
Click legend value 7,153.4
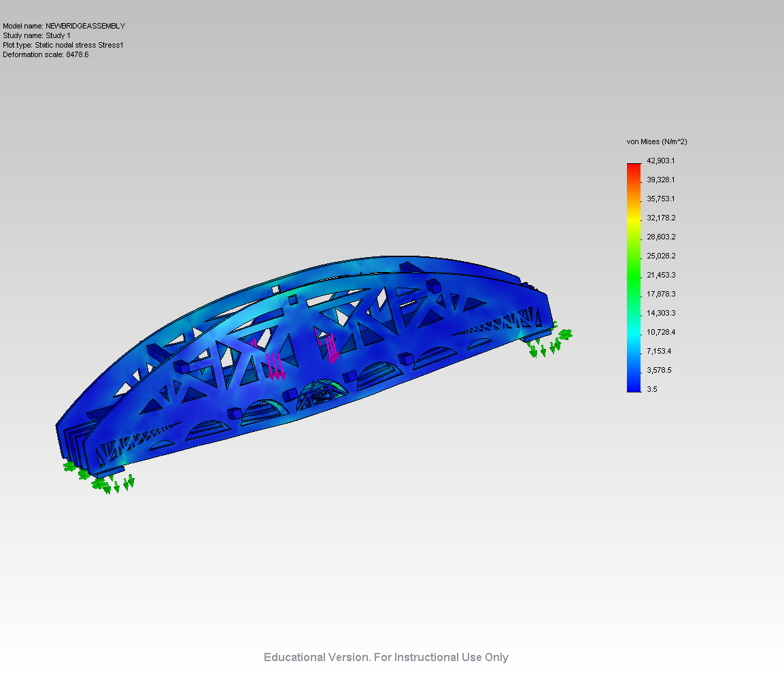658,351
